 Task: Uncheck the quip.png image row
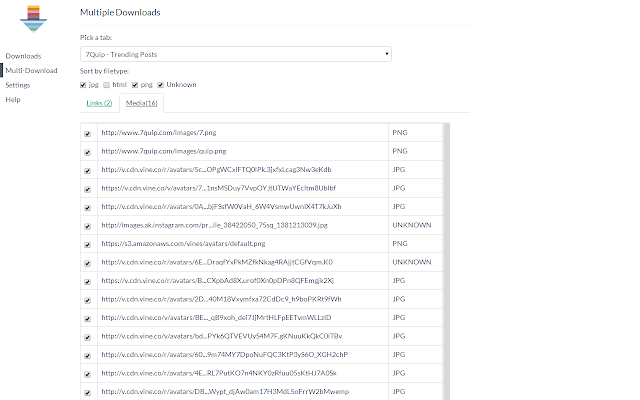(87, 152)
